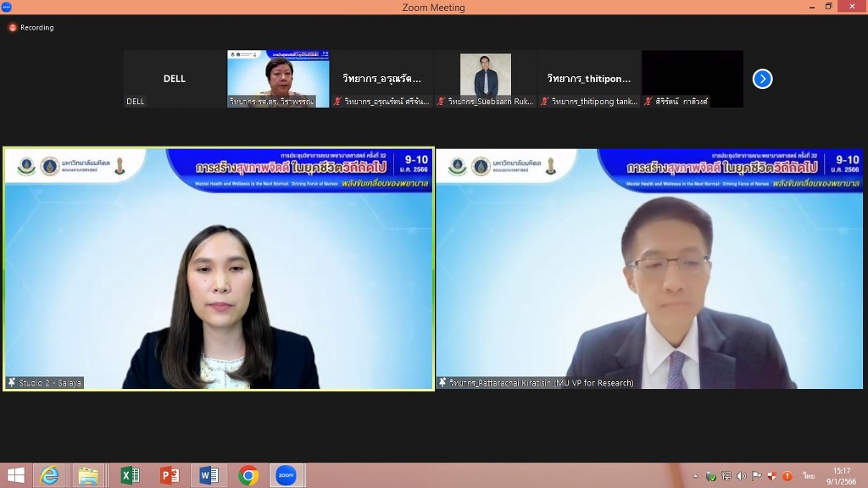Click the Zoom Meeting window menu icon
This screenshot has width=868, height=488.
[7, 7]
